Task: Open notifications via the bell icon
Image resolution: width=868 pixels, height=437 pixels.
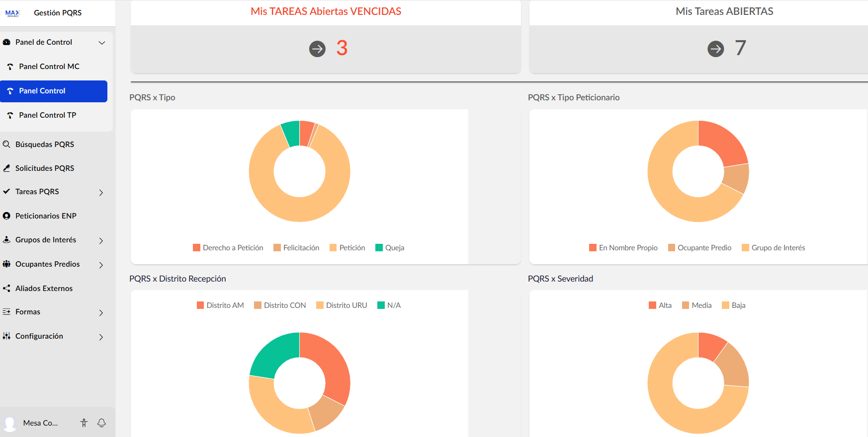Action: [x=101, y=423]
